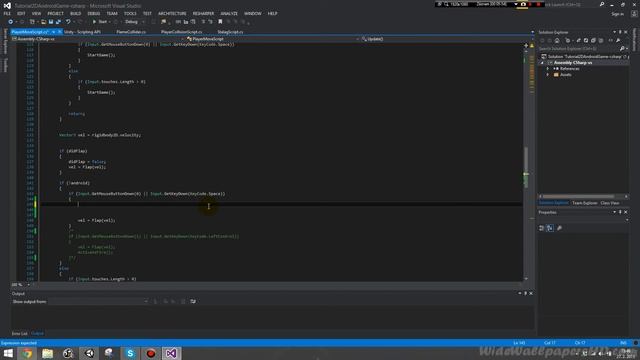
Task: Switch to the DialogScript.cs tab
Action: [230, 32]
